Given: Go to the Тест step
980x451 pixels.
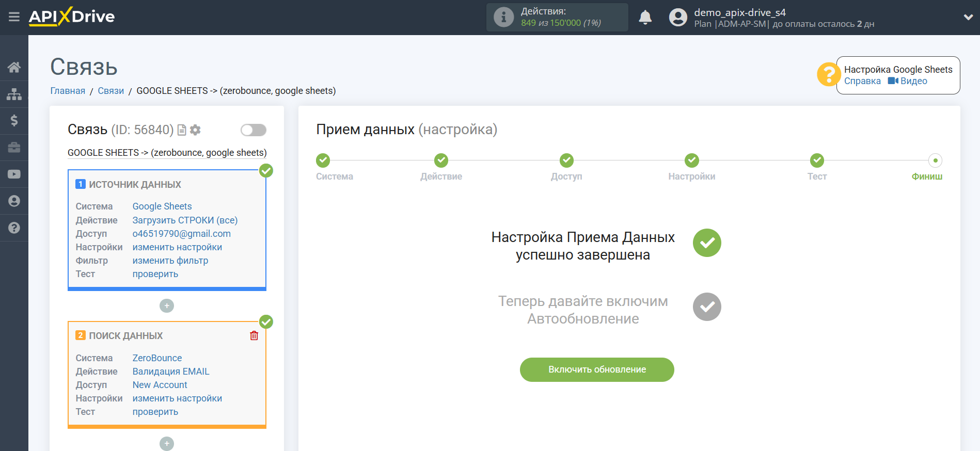Looking at the screenshot, I should pyautogui.click(x=817, y=160).
